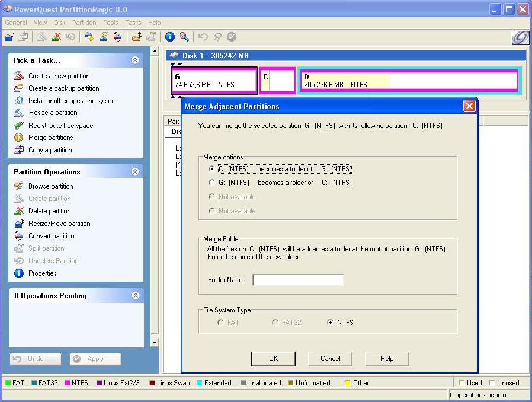Cancel the Merge Adjacent Partitions dialog
Screen dimensions: 532x402
(329, 358)
